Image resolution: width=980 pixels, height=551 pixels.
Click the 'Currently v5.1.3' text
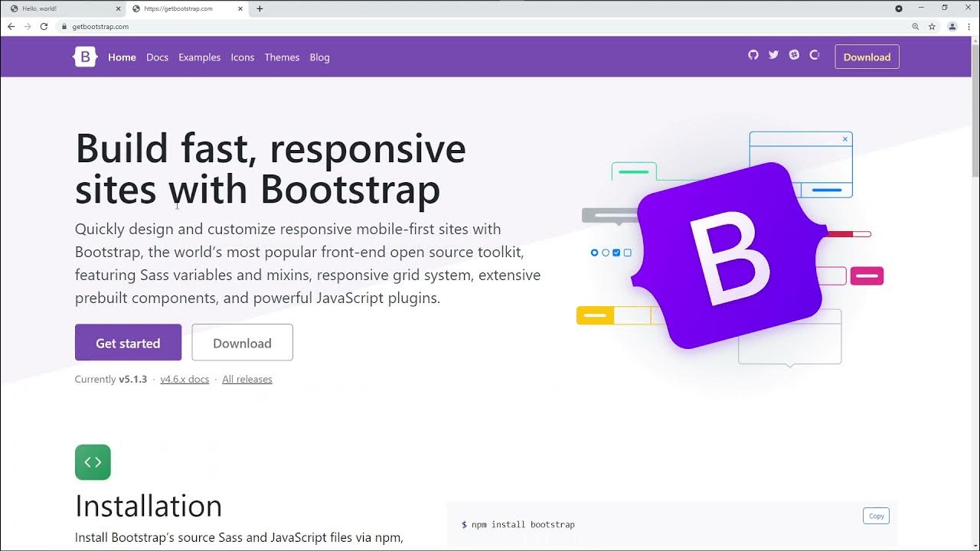coord(111,380)
